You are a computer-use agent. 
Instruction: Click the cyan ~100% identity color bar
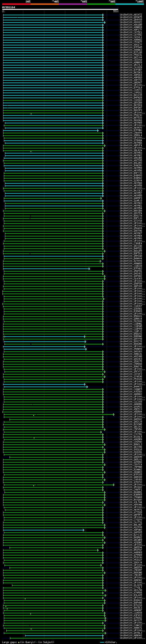click(130, 4)
